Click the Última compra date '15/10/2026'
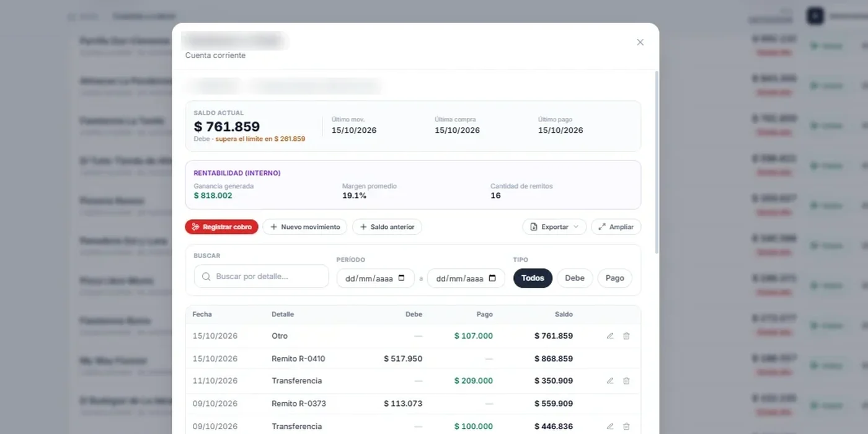The width and height of the screenshot is (868, 434). (x=457, y=130)
